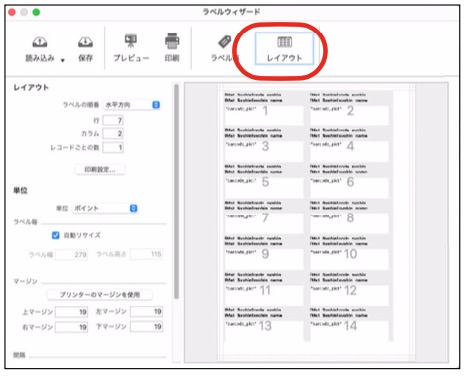Click the 読み込み import icon

(40, 42)
